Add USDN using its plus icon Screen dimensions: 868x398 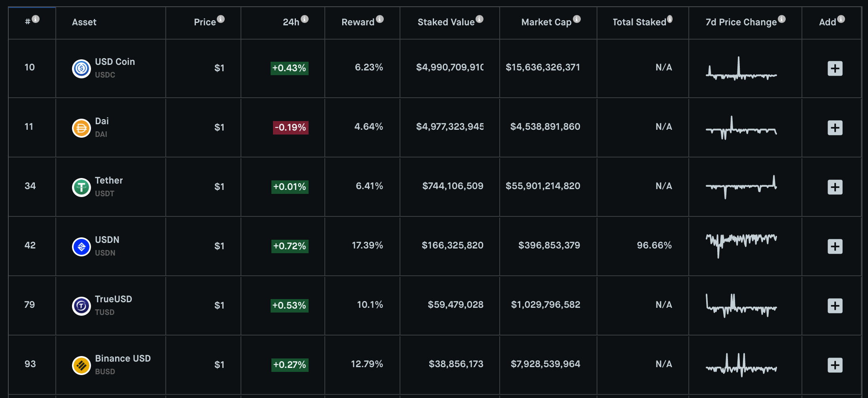pos(835,246)
